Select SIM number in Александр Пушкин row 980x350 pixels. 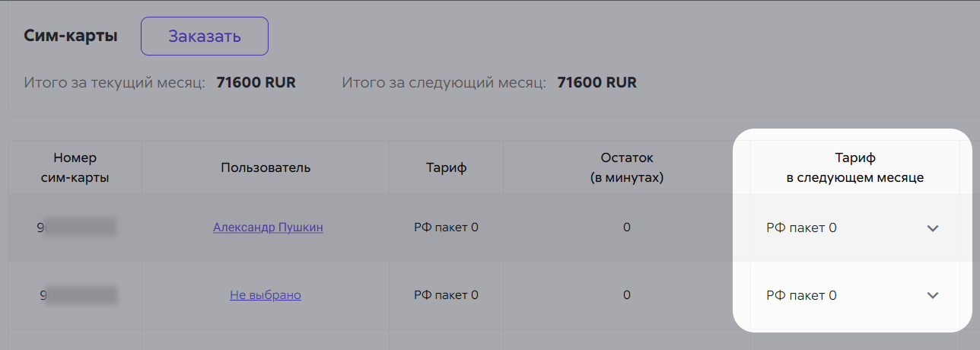coord(78,228)
